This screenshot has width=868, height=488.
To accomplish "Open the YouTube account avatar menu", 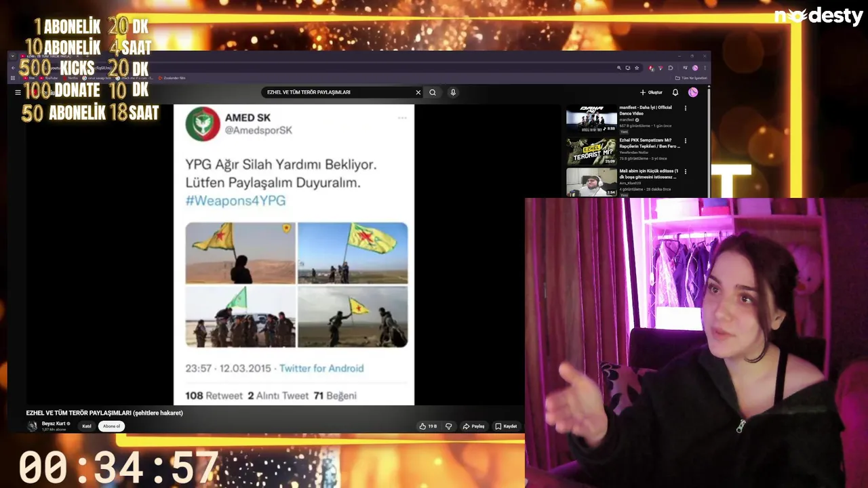I will coord(693,92).
